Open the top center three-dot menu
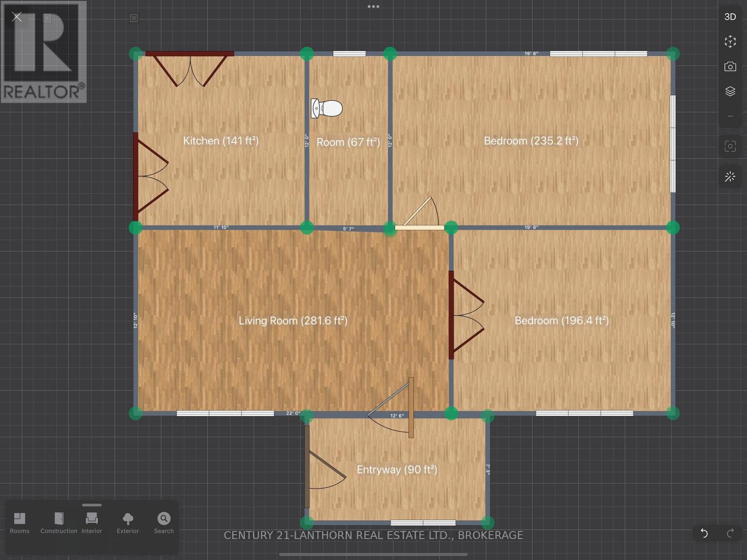This screenshot has height=560, width=747. coord(373,7)
